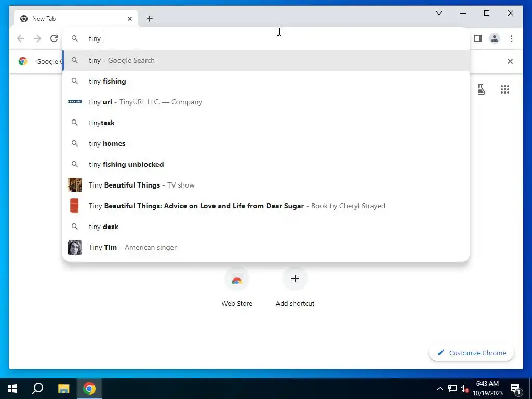Open the Windows Start menu
The width and height of the screenshot is (532, 399).
pos(12,389)
